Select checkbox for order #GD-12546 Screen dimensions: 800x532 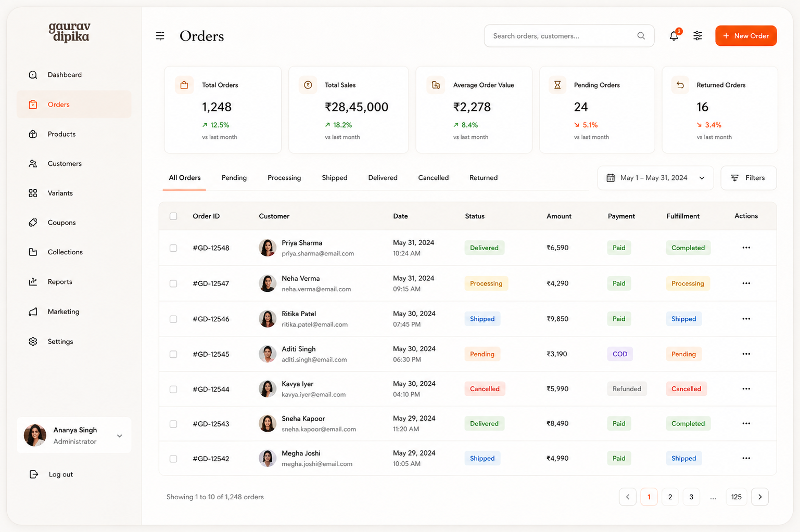point(173,319)
